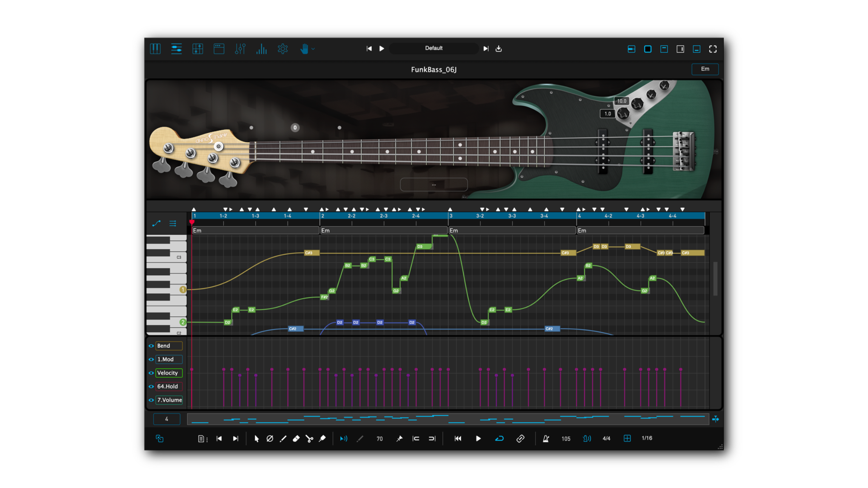Hide the Bend lane

tap(151, 346)
